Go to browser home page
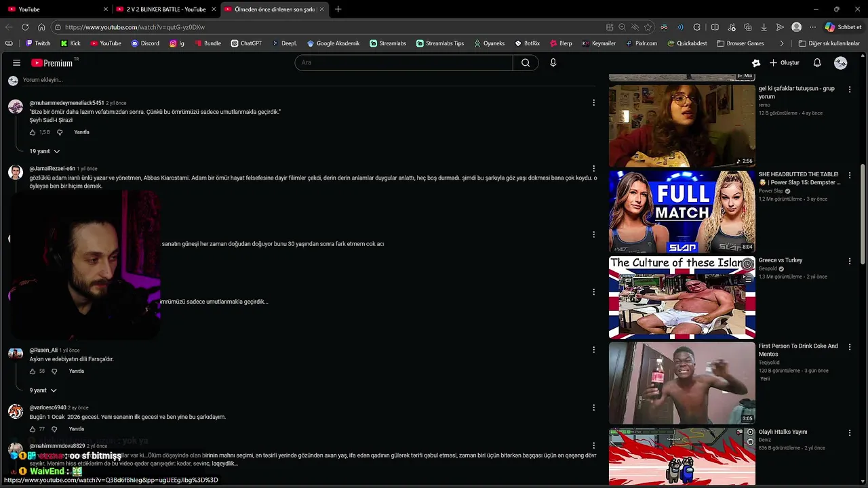The image size is (868, 488). click(x=41, y=27)
